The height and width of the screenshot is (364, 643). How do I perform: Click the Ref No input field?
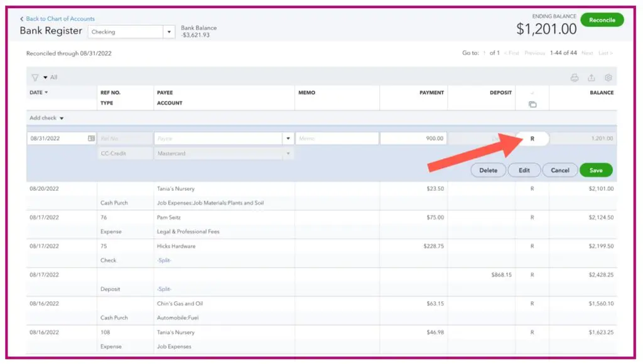[x=125, y=139]
